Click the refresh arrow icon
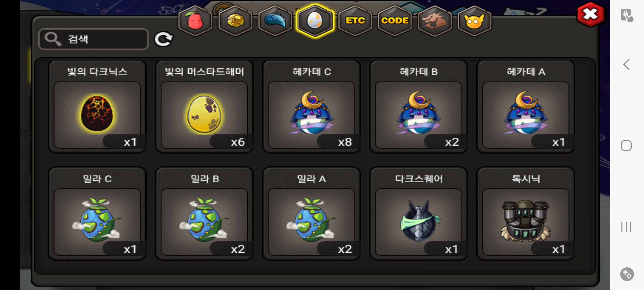 tap(163, 39)
